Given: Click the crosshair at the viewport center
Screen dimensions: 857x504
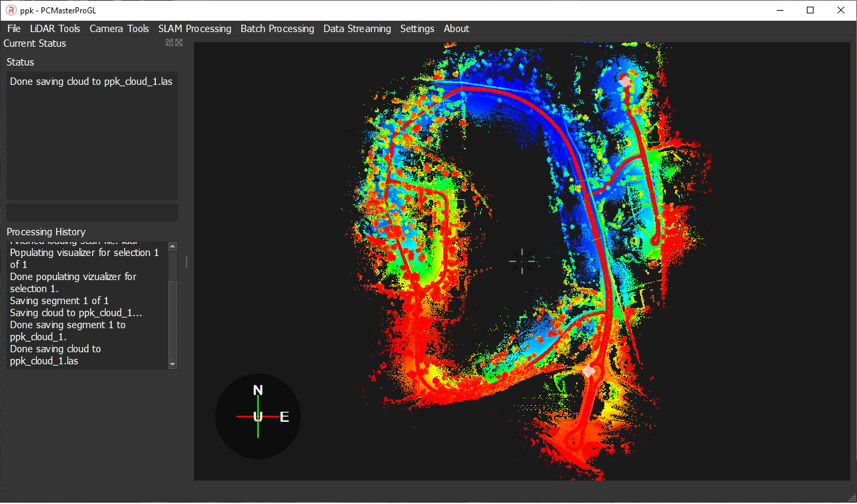Looking at the screenshot, I should pyautogui.click(x=521, y=261).
